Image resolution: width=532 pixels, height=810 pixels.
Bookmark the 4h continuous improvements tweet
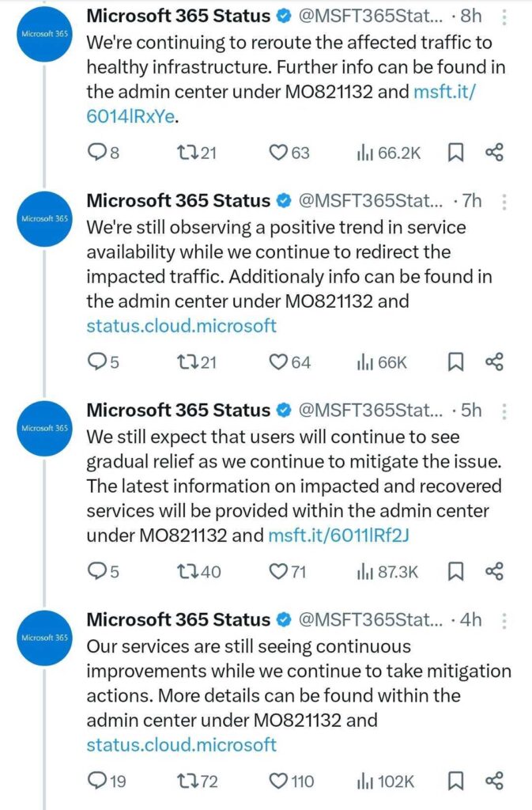(455, 781)
